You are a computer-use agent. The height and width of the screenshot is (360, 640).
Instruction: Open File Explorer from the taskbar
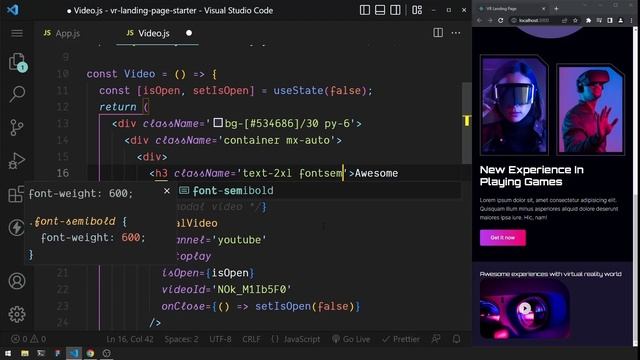click(x=25, y=353)
